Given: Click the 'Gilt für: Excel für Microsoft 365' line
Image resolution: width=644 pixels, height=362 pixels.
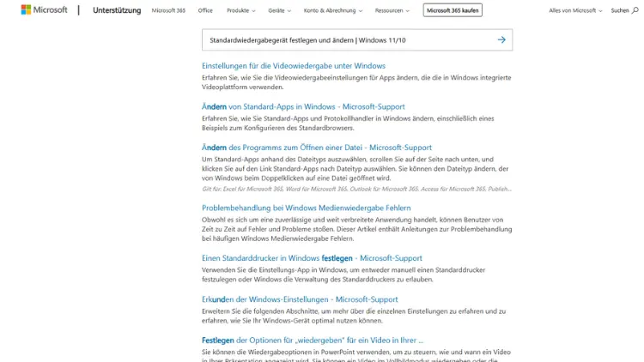Looking at the screenshot, I should point(356,190).
